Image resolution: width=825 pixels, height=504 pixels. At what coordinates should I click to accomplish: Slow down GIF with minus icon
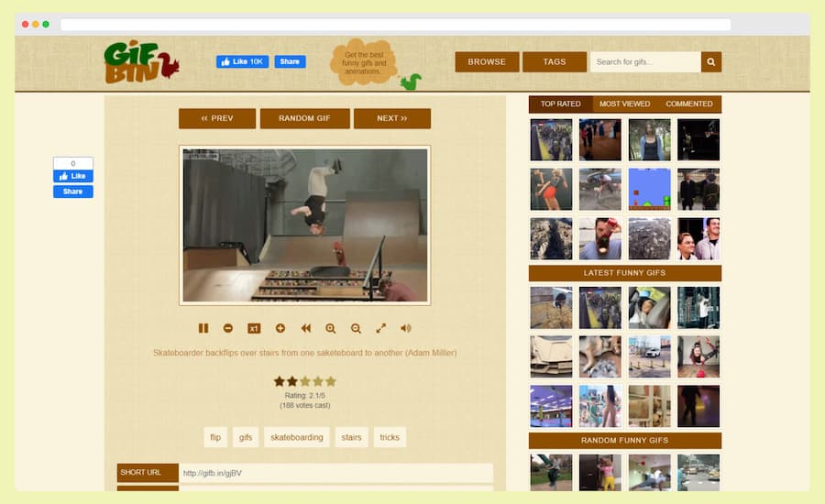[228, 328]
